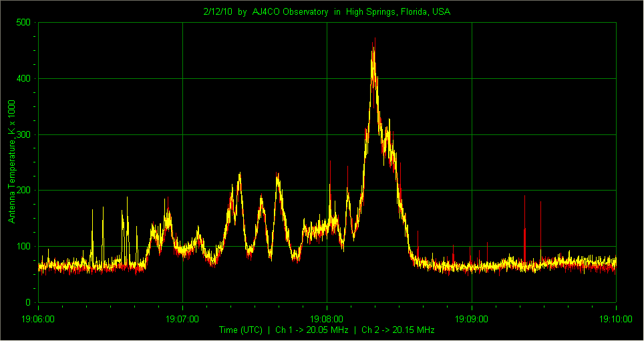
Task: Click the 0 value on vertical axis
Action: coord(28,302)
